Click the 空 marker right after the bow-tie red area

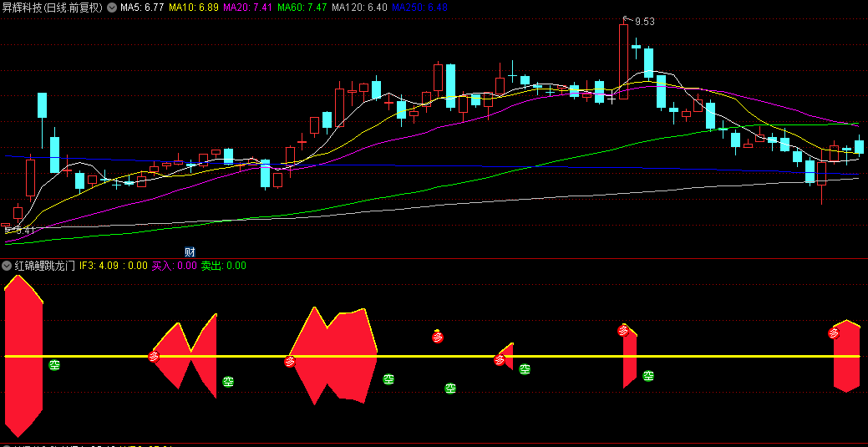point(228,382)
